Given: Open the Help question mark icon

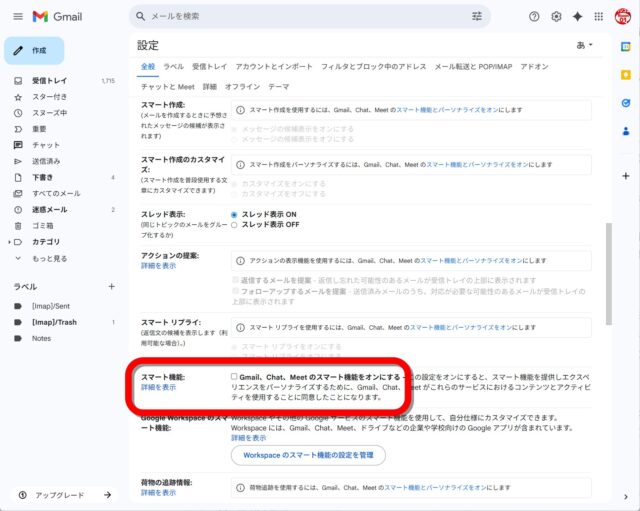Looking at the screenshot, I should pyautogui.click(x=534, y=16).
